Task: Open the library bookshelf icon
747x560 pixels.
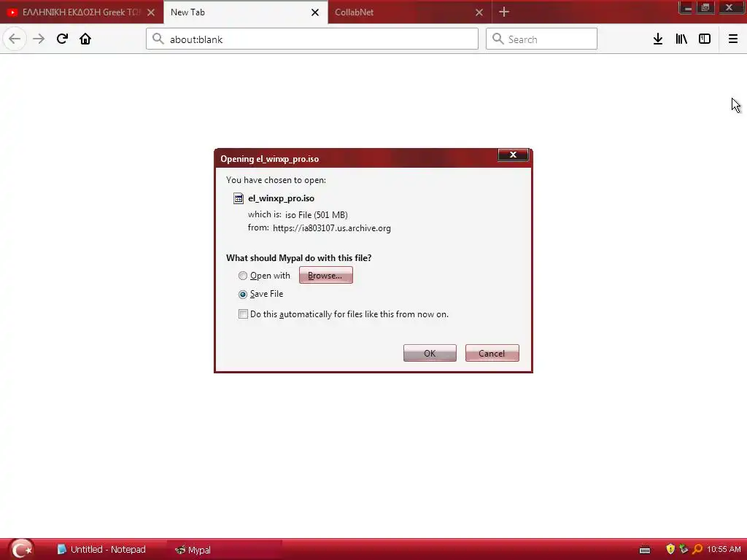Action: click(x=681, y=39)
